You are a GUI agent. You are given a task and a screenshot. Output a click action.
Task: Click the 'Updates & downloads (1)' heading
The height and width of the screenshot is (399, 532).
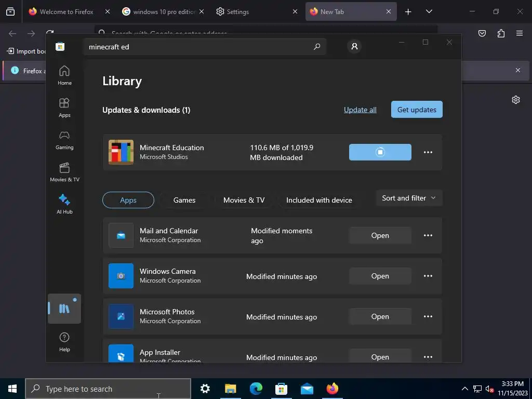[146, 110]
